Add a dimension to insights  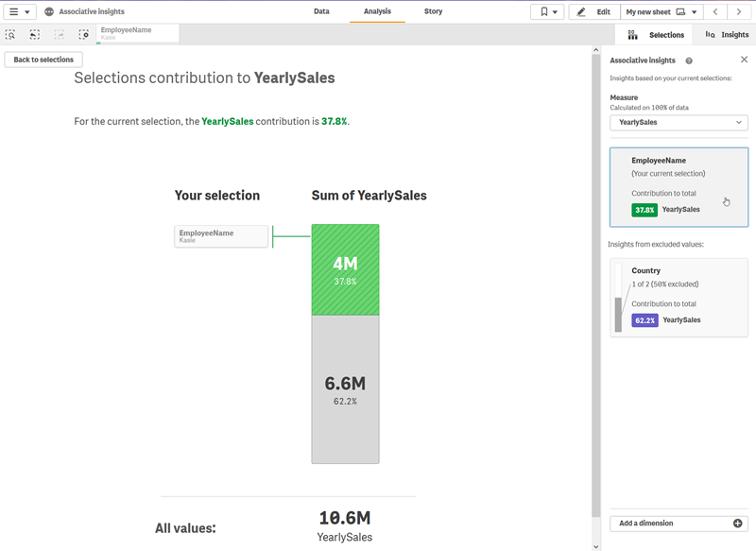tap(678, 522)
